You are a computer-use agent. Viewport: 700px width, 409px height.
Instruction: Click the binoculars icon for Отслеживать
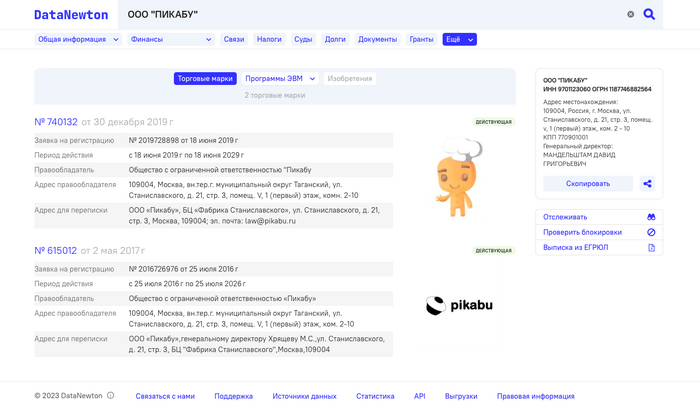point(651,217)
